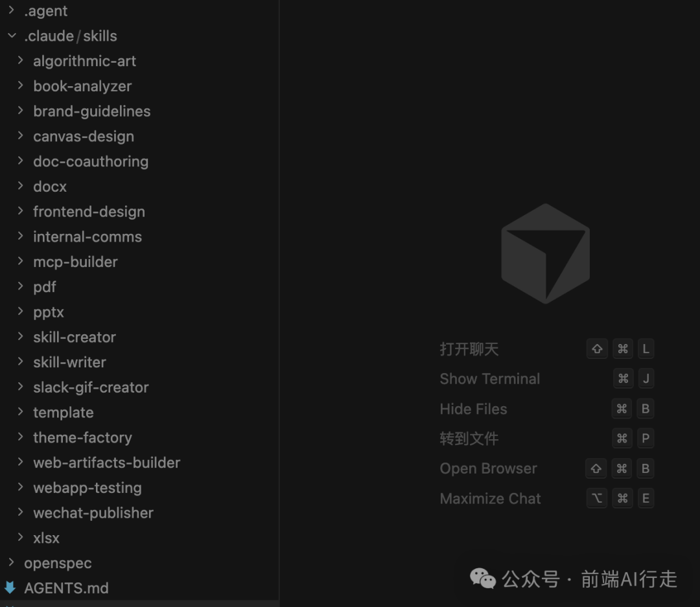Select the mcp-builder folder
Screen dimensions: 700x607
tap(75, 262)
